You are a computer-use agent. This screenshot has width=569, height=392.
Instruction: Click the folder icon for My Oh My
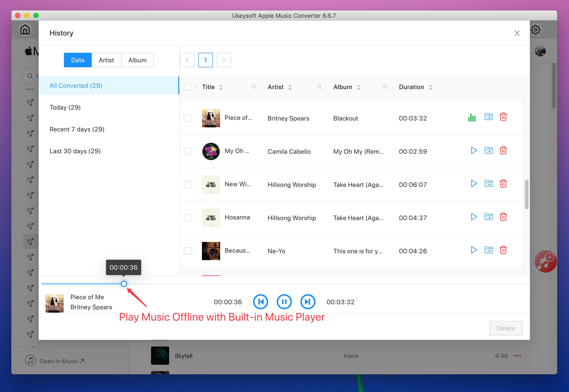click(488, 150)
